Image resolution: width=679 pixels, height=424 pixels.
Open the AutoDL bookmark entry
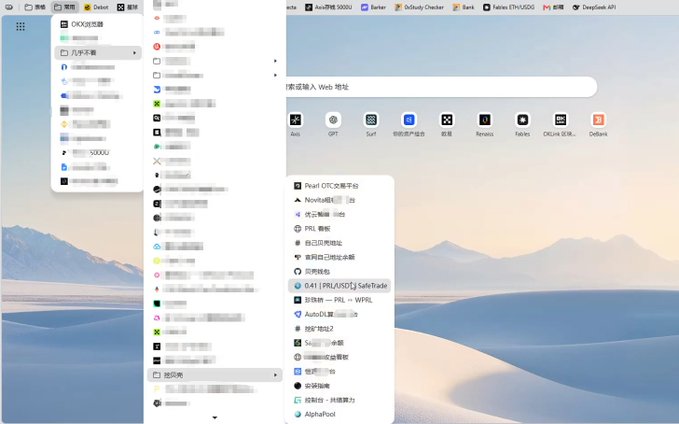340,314
